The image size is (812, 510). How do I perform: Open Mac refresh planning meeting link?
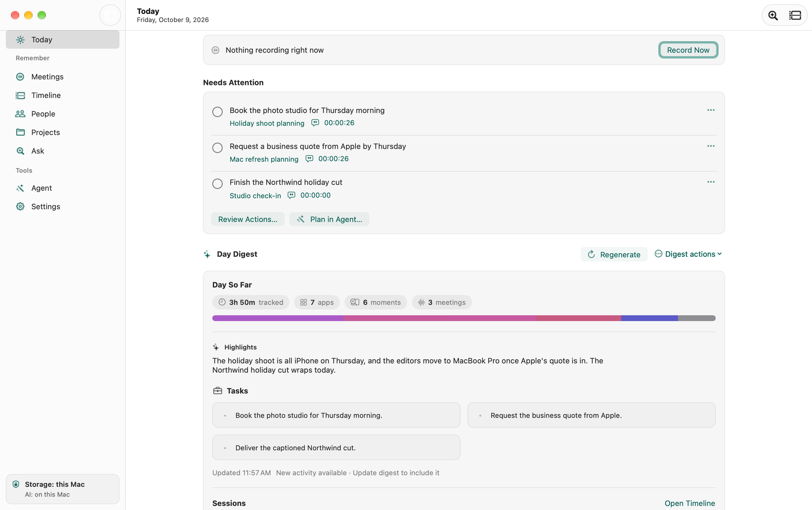264,159
